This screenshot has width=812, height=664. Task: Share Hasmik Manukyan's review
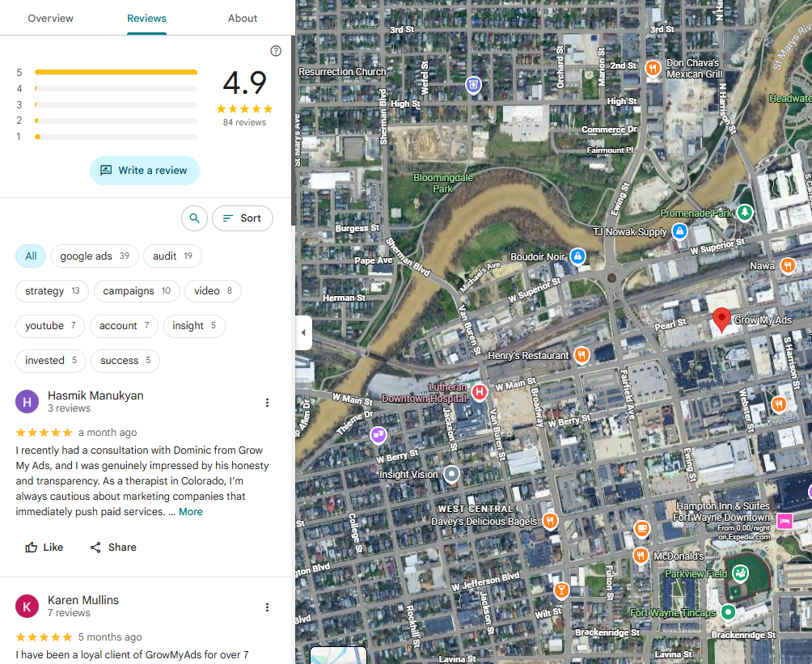[x=113, y=547]
